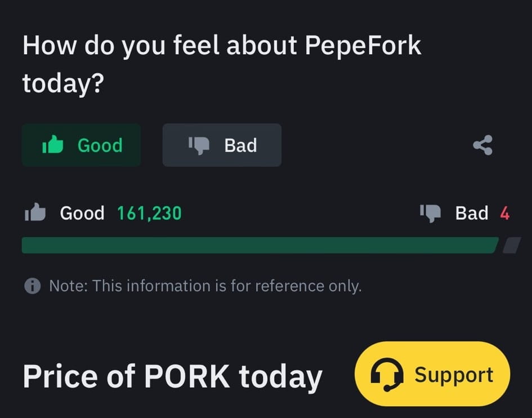The width and height of the screenshot is (532, 418).
Task: Click the red Bad vote count 4
Action: pyautogui.click(x=504, y=213)
